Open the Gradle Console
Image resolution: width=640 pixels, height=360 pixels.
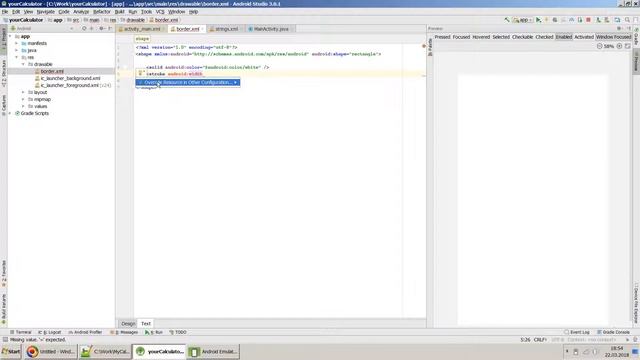click(613, 332)
